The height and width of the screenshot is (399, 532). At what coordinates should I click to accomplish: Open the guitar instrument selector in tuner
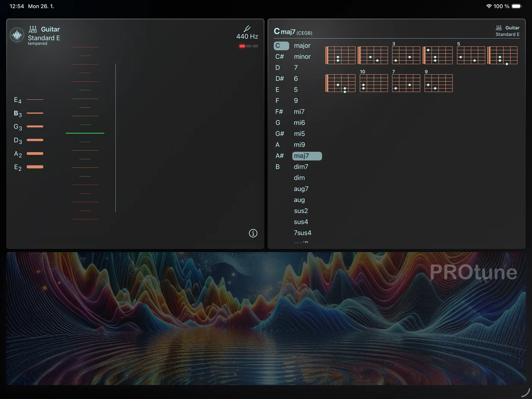click(44, 29)
